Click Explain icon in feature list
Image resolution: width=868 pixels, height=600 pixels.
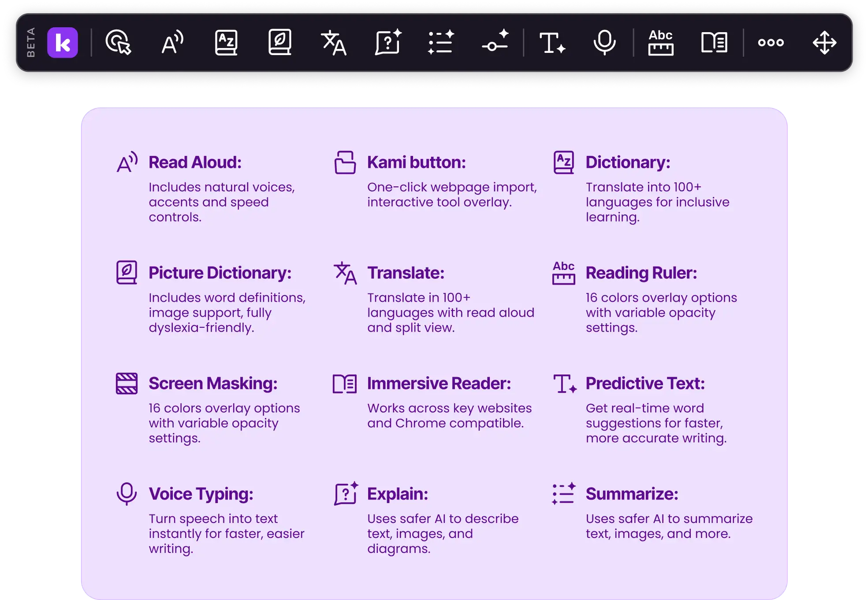coord(346,493)
